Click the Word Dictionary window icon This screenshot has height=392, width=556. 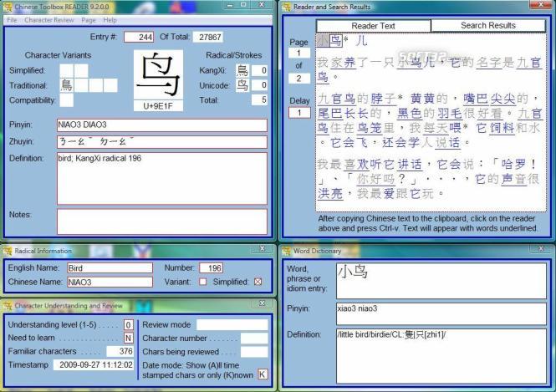click(286, 251)
